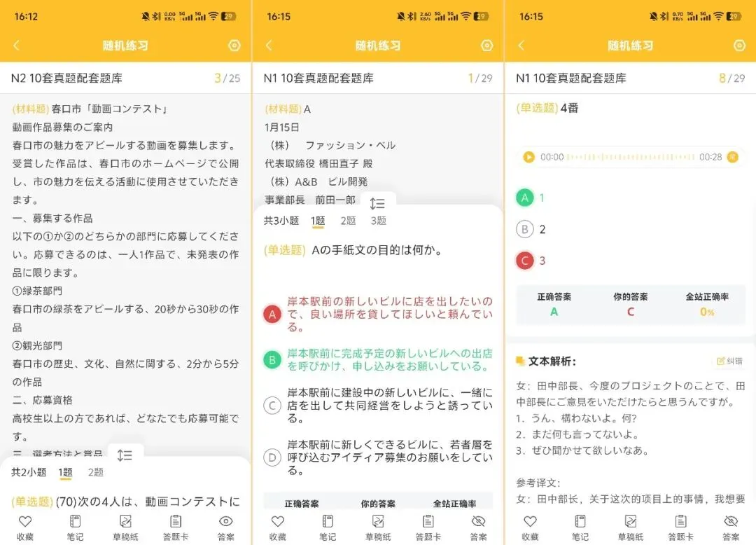Tap the 收藏 heart on the listening question screen
This screenshot has height=545, width=756.
530,522
